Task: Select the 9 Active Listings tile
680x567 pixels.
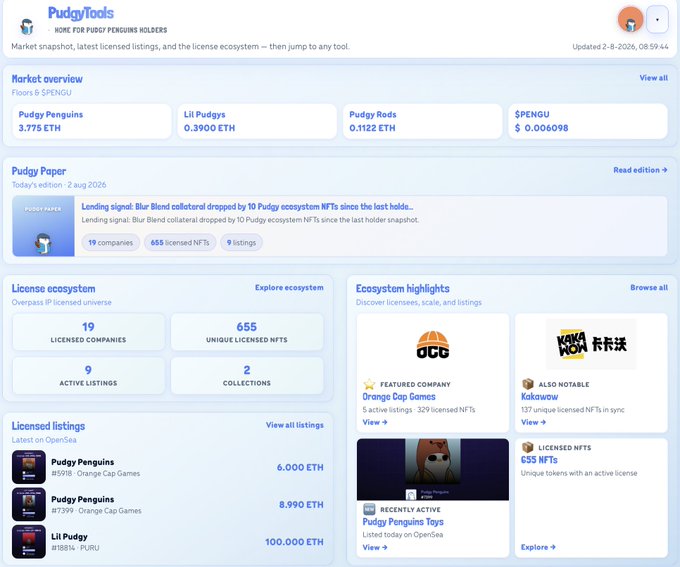Action: pyautogui.click(x=88, y=376)
